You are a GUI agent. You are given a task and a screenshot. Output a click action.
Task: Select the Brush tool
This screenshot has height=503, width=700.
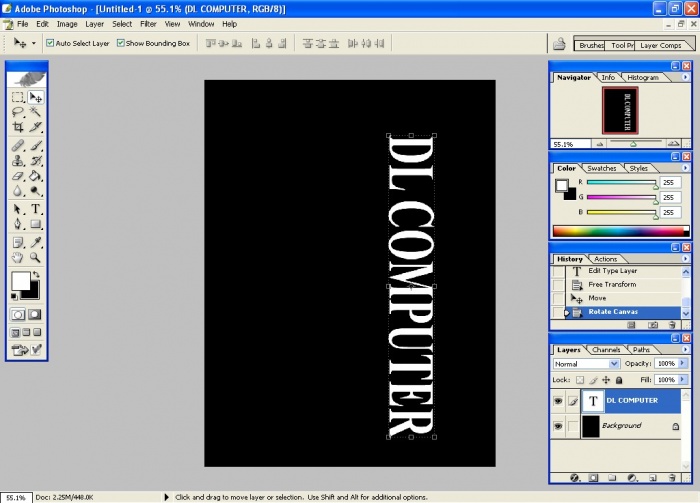pos(35,145)
